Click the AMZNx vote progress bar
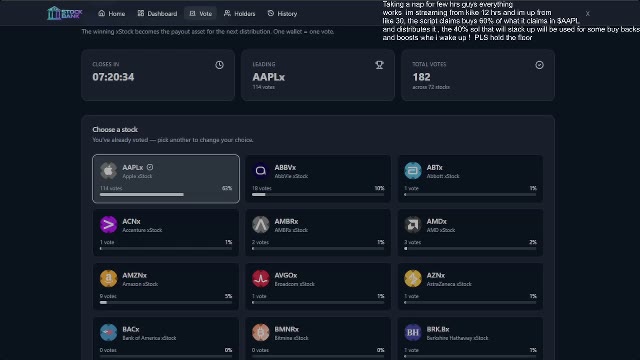This screenshot has height=360, width=640. click(x=166, y=302)
